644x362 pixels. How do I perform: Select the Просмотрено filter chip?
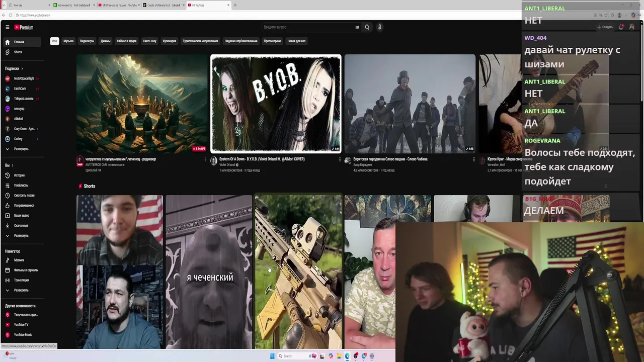click(x=272, y=41)
